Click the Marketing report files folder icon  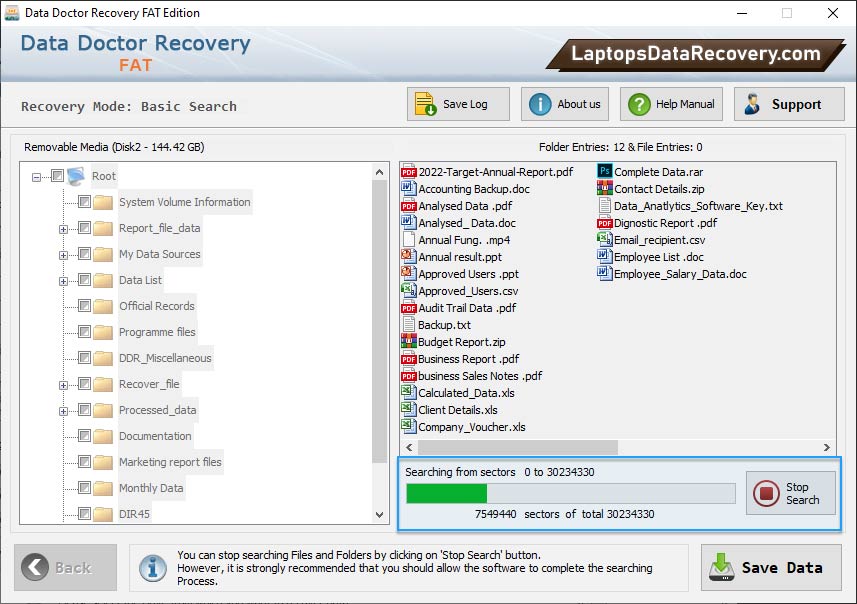(x=103, y=462)
